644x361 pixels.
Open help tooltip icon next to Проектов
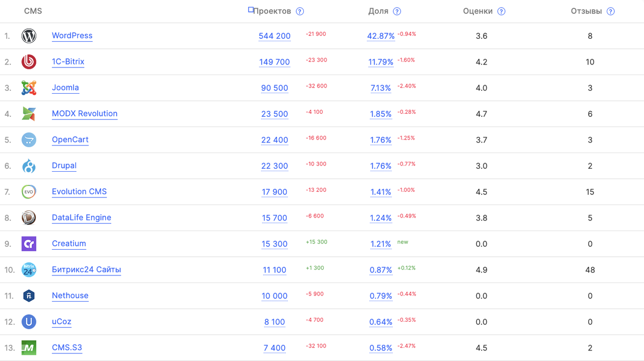pyautogui.click(x=300, y=12)
